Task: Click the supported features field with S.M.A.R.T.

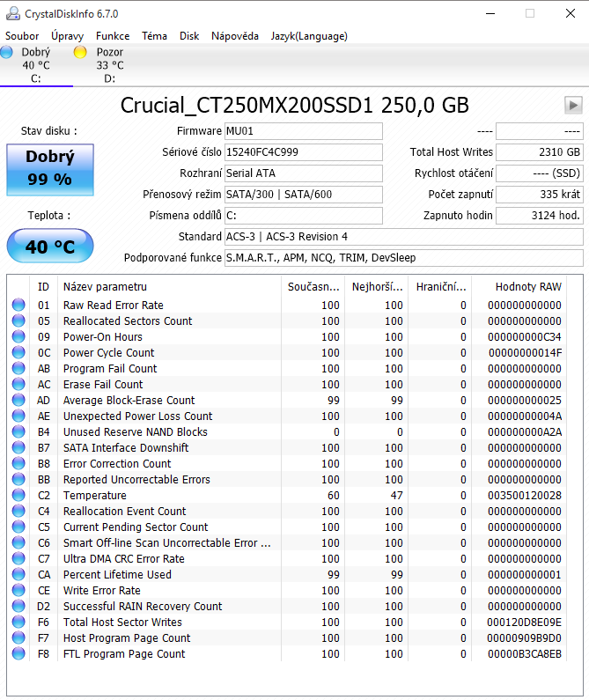Action: coord(404,258)
